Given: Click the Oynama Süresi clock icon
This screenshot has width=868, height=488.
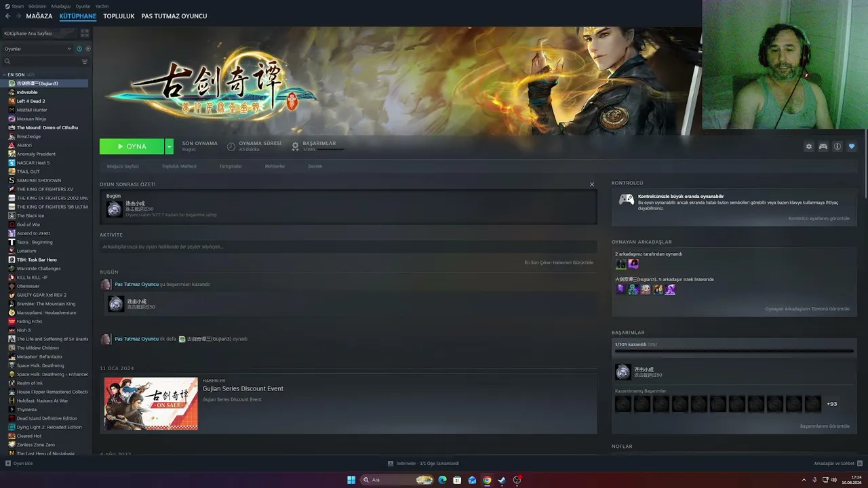Looking at the screenshot, I should [231, 146].
